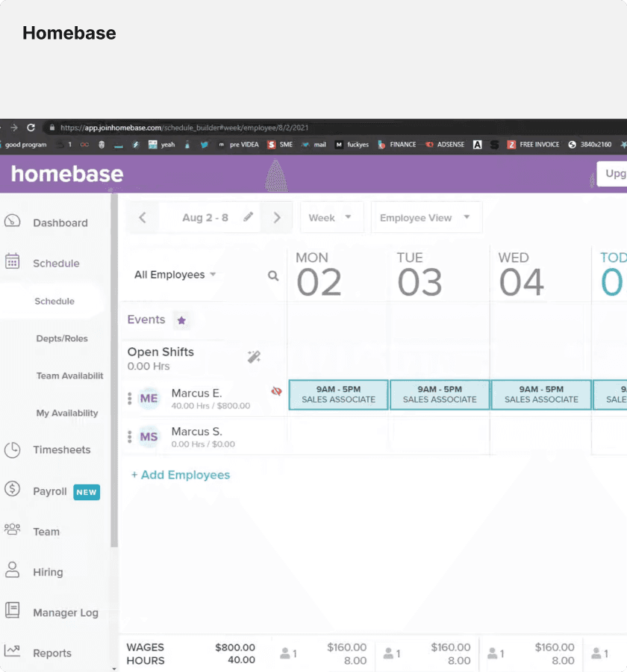The width and height of the screenshot is (627, 672).
Task: Open Monday's 9AM - 5PM Sales Associate shift
Action: point(339,394)
